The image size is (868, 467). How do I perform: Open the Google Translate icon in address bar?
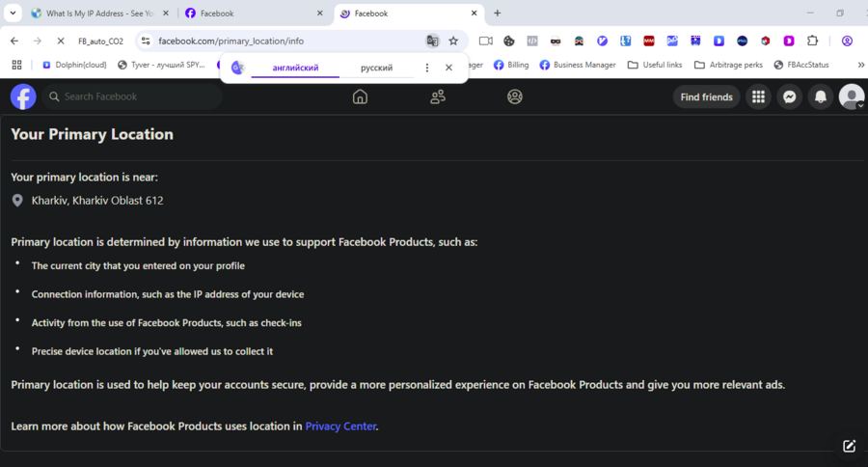point(432,41)
